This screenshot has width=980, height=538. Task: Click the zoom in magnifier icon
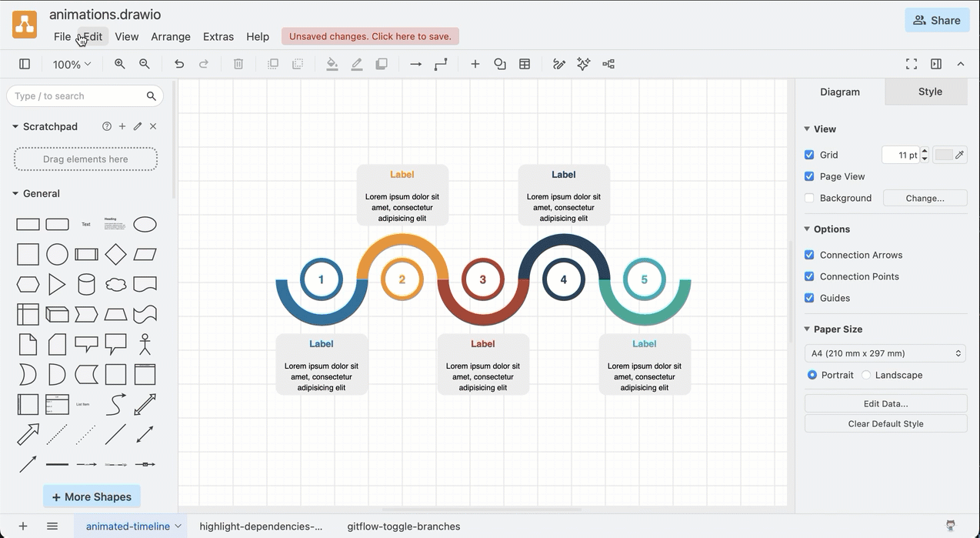coord(120,64)
